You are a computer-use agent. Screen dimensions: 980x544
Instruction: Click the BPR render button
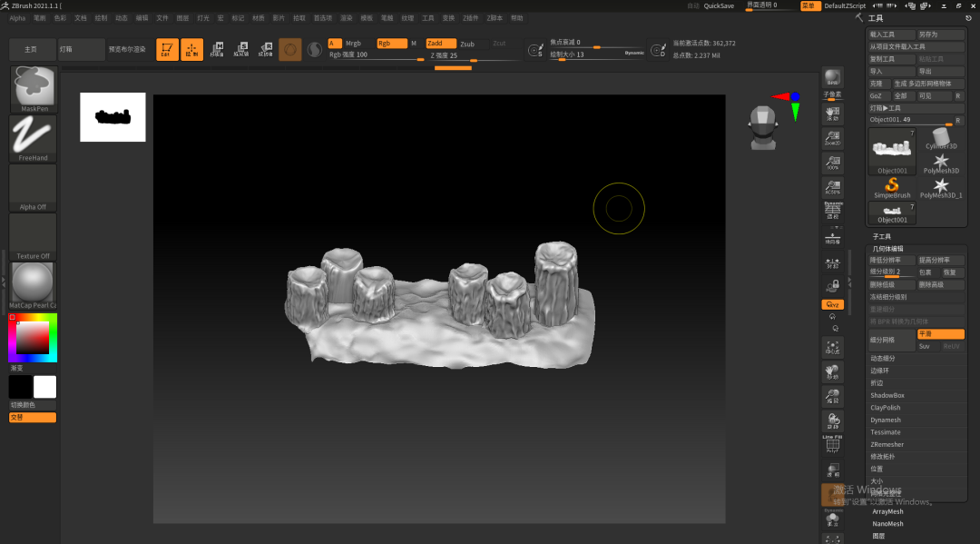832,77
